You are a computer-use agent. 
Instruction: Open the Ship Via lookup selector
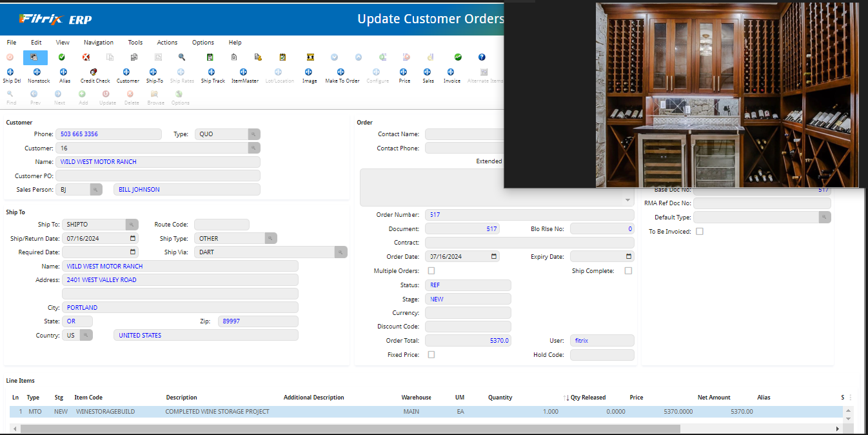click(340, 252)
